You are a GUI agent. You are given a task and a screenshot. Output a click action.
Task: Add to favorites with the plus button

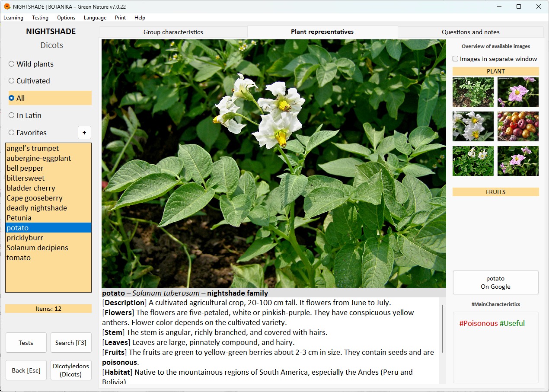pyautogui.click(x=84, y=133)
